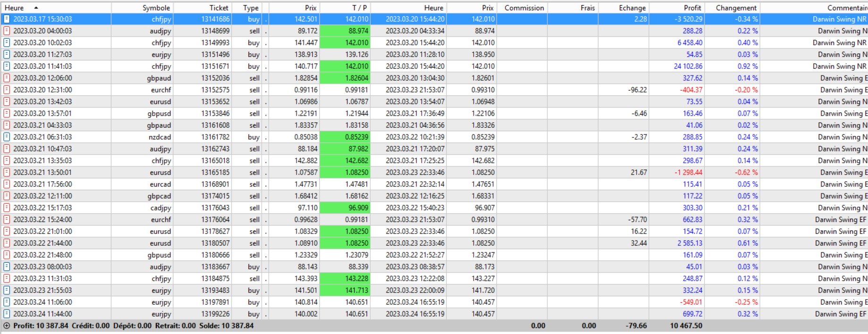Click the row icon of ticket 13165018
The width and height of the screenshot is (868, 334).
[7, 160]
